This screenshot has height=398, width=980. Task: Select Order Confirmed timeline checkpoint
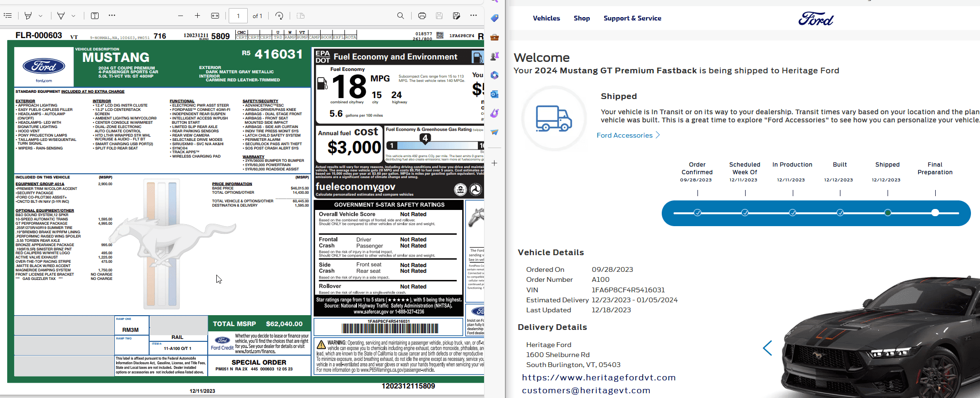pos(697,213)
